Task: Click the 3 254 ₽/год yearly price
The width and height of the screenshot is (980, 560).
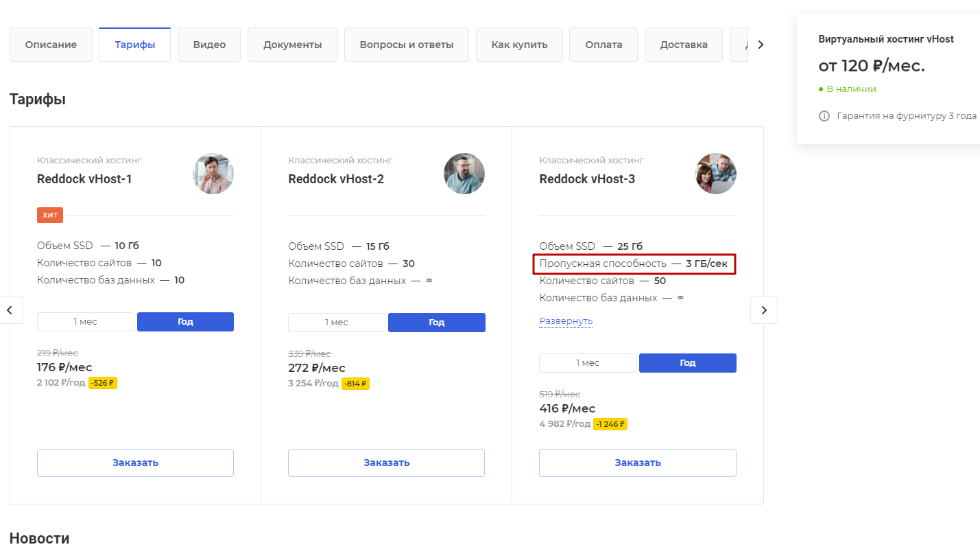Action: pyautogui.click(x=313, y=384)
